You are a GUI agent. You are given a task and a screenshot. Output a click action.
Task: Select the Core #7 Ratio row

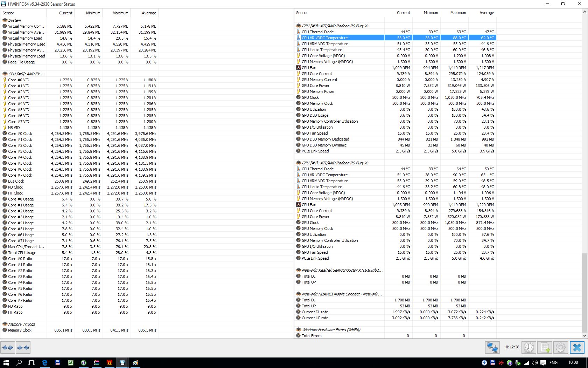79,300
